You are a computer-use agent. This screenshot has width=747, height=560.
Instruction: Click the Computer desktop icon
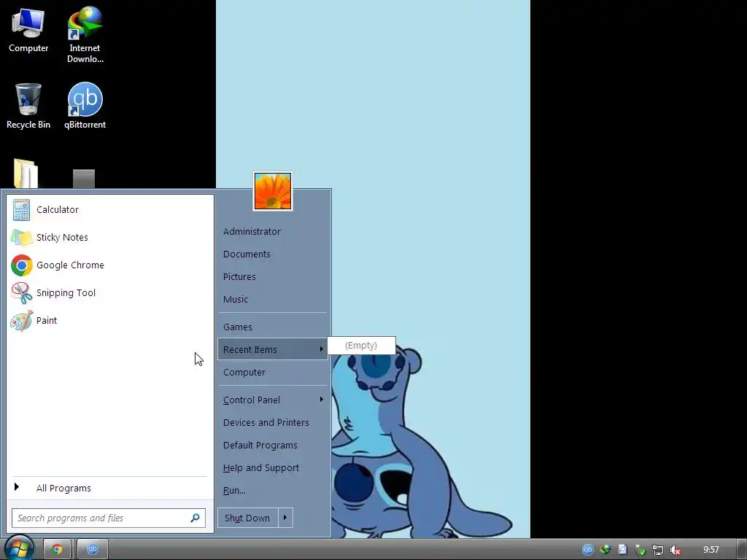(28, 30)
